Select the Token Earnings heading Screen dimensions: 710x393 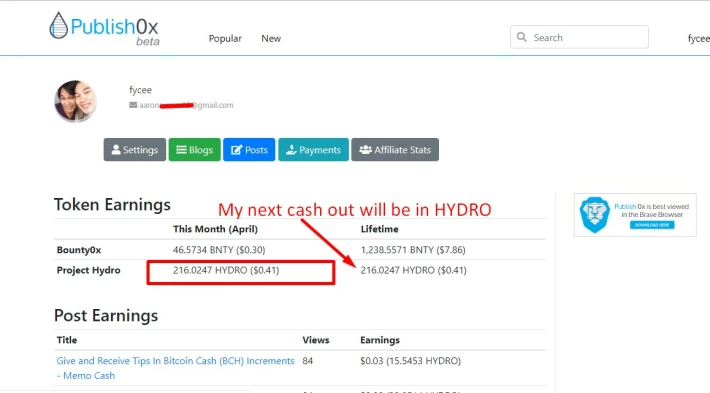[112, 205]
